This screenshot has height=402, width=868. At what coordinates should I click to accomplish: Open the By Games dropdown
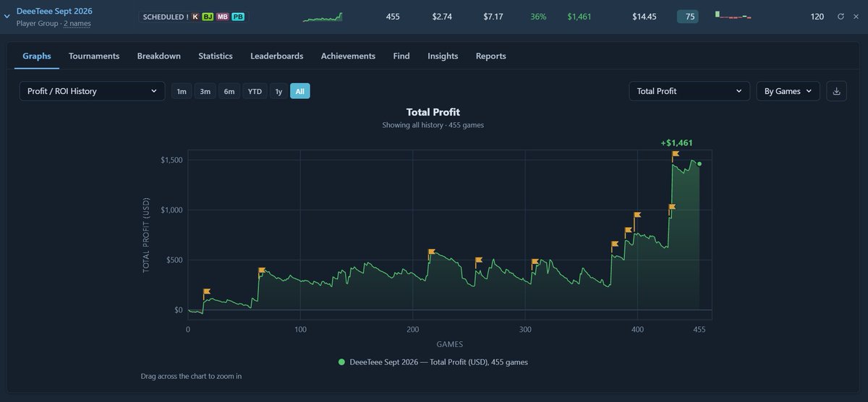(788, 91)
